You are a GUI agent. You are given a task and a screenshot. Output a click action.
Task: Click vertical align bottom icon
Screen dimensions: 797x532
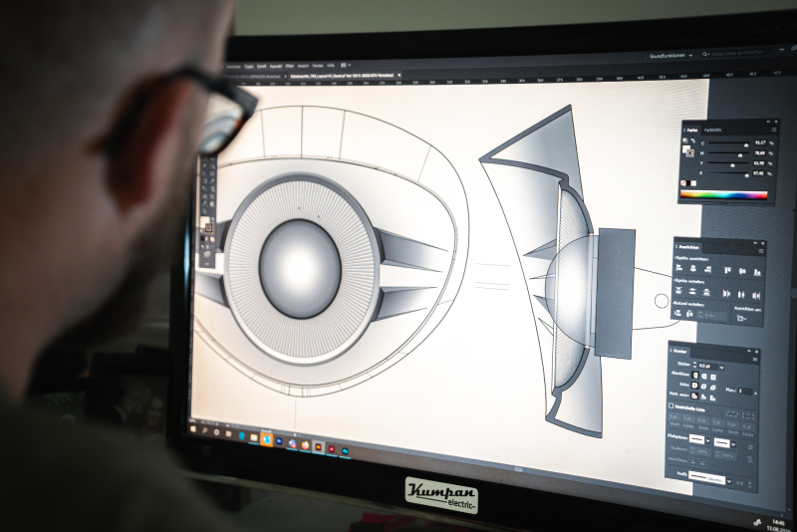pyautogui.click(x=757, y=273)
